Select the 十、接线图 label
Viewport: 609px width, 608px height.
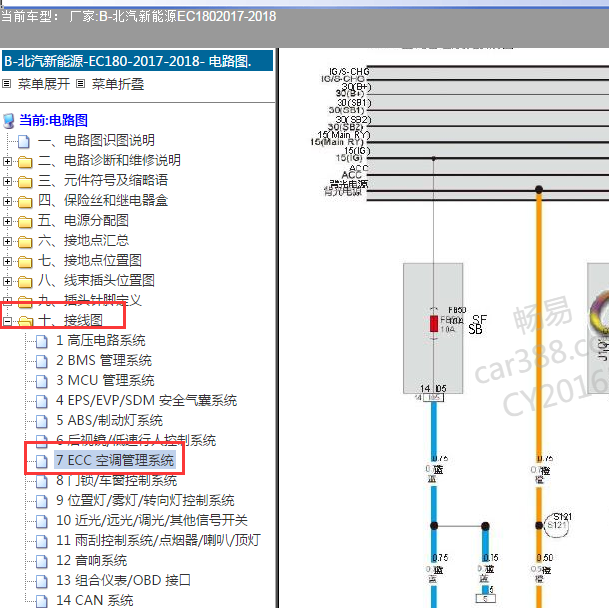(x=70, y=321)
